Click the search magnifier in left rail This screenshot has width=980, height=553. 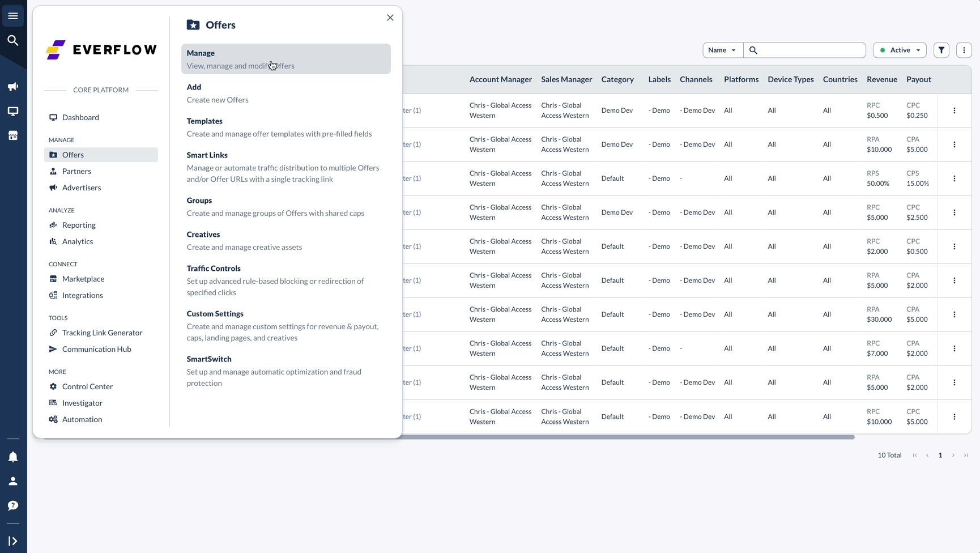[x=13, y=40]
